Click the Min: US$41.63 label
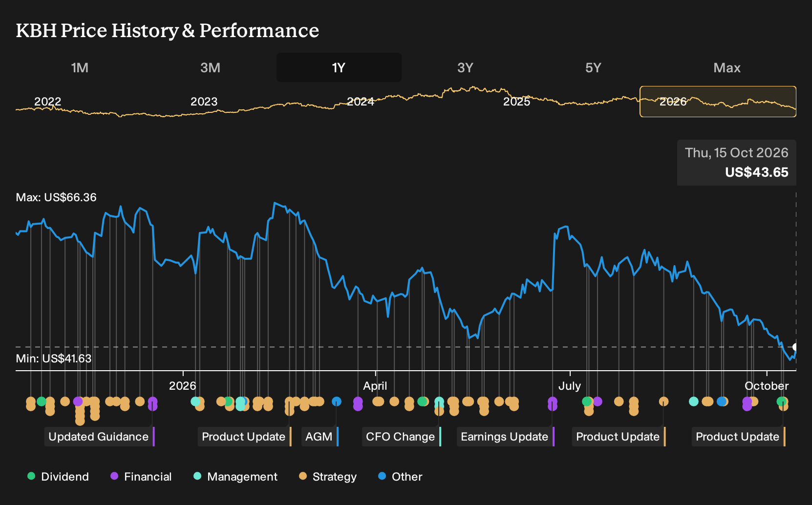Screen dimensions: 812x505 pyautogui.click(x=54, y=358)
